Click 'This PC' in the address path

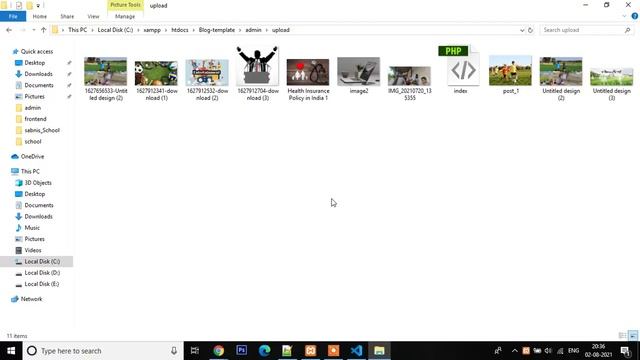(x=77, y=30)
